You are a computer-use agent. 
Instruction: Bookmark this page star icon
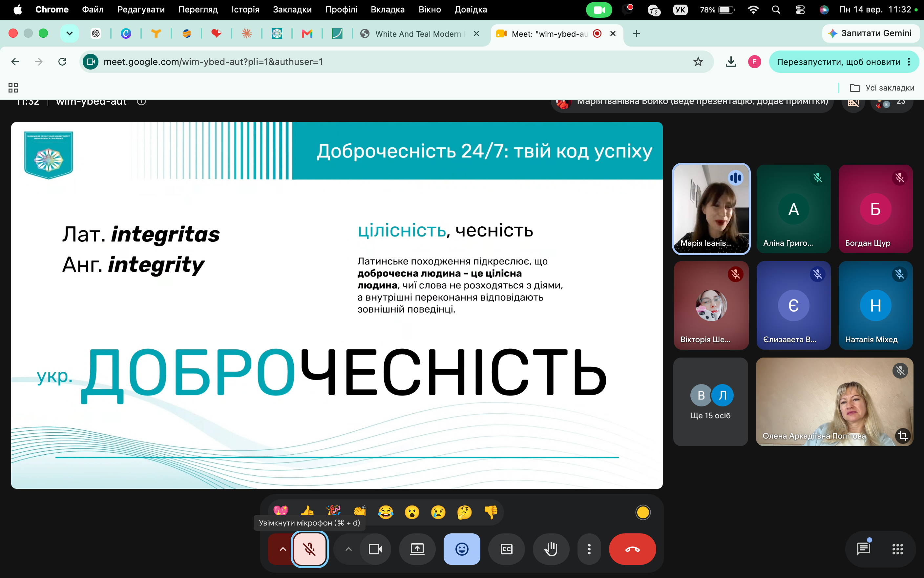click(698, 62)
